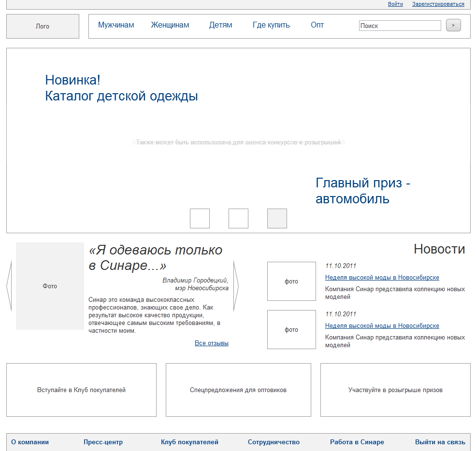Open Все отзывы reviews page
The width and height of the screenshot is (476, 451).
pos(212,343)
